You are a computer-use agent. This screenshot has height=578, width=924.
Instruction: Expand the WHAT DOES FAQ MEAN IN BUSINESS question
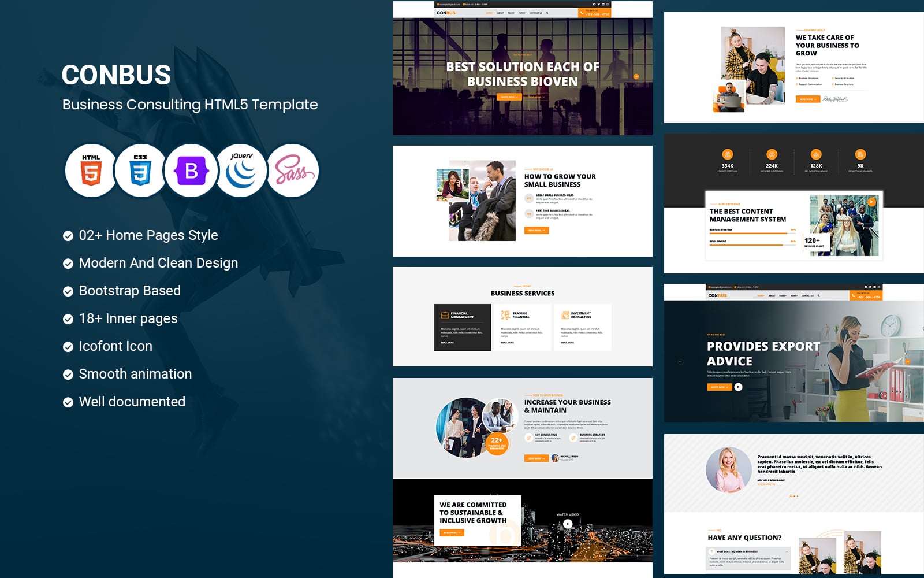click(x=736, y=550)
